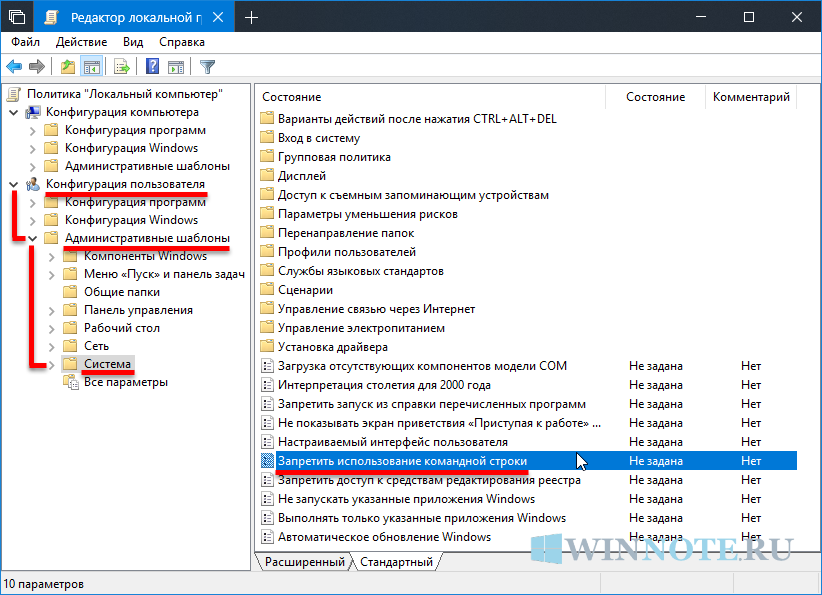Select the Система folder in tree
Screen dimensions: 822x595
click(x=107, y=364)
